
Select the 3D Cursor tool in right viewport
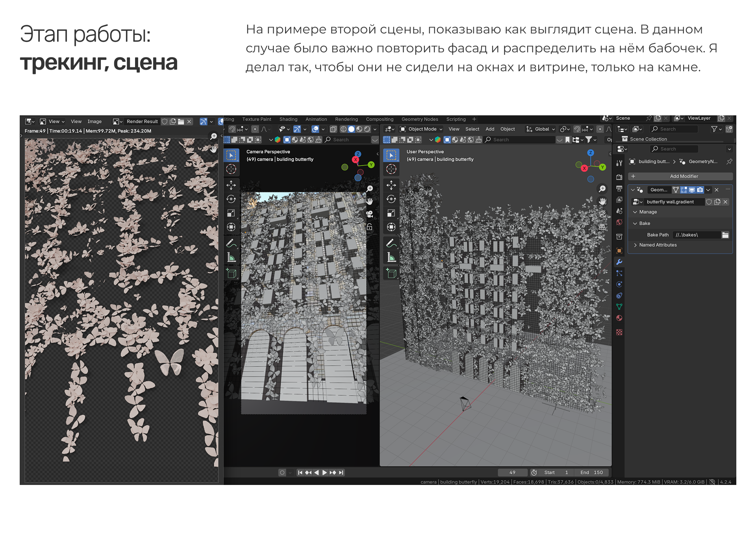[x=391, y=169]
